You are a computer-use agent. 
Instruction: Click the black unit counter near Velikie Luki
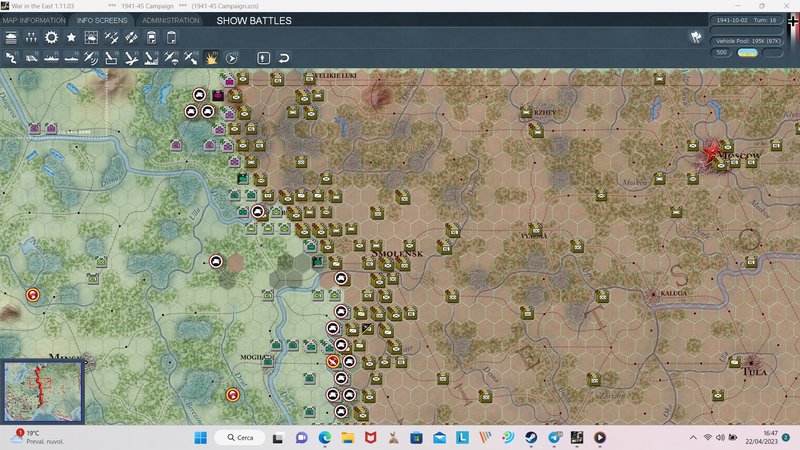tap(218, 95)
